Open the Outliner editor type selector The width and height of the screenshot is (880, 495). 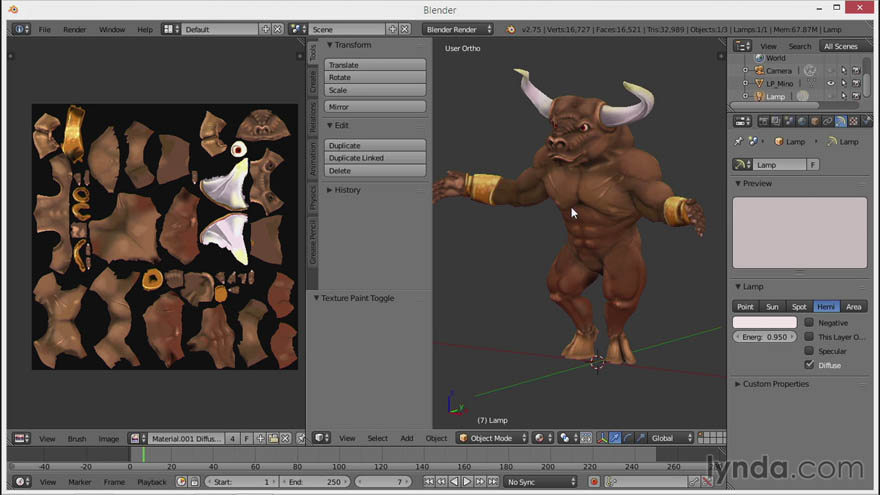click(x=742, y=46)
